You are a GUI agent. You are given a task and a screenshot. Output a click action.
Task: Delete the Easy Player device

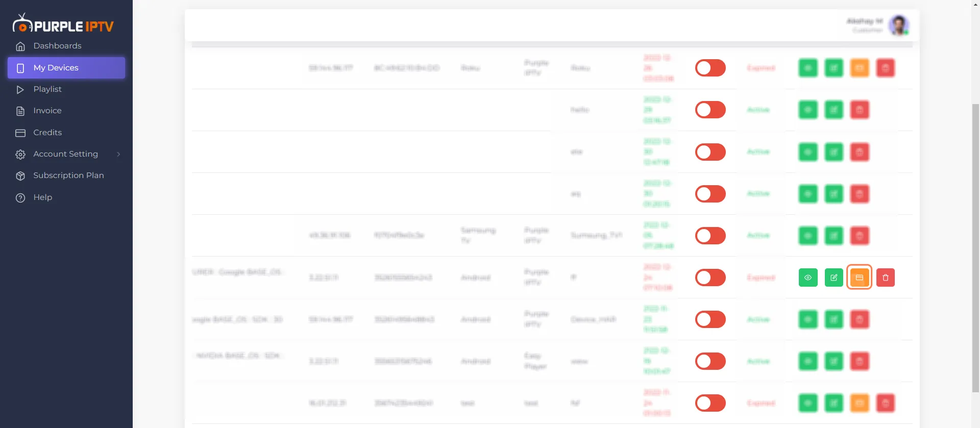(x=860, y=361)
